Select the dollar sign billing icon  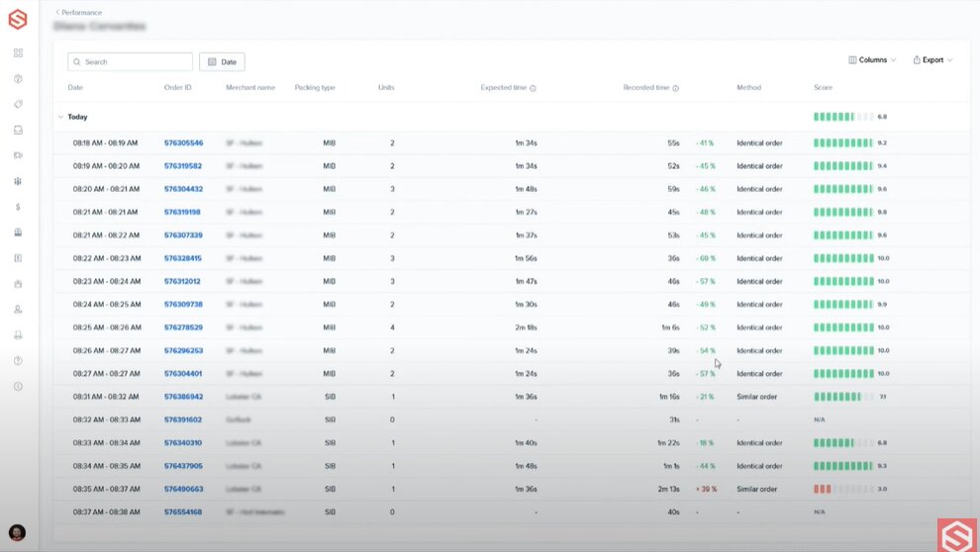tap(18, 207)
